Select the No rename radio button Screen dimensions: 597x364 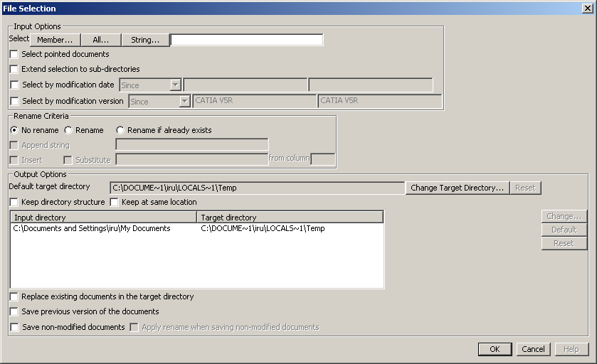point(14,131)
